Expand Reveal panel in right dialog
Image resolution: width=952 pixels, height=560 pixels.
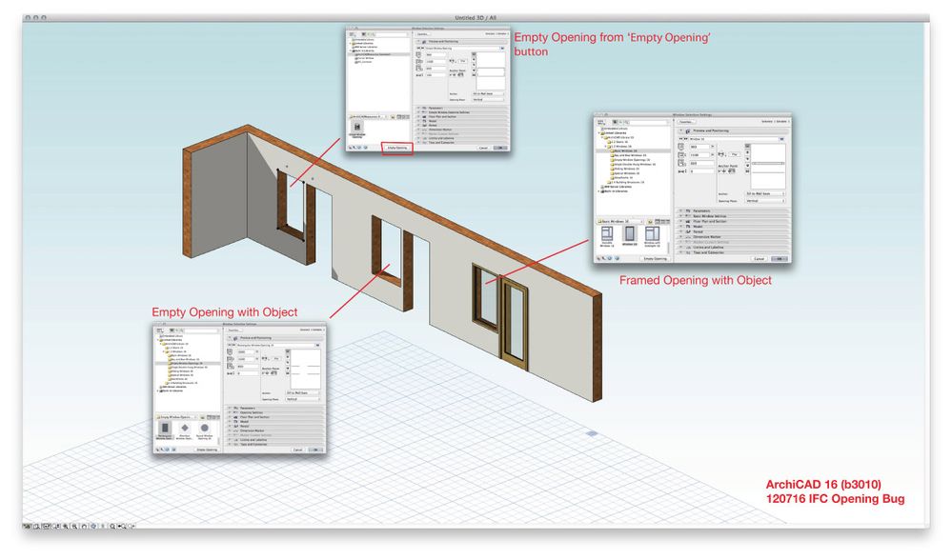pos(681,231)
